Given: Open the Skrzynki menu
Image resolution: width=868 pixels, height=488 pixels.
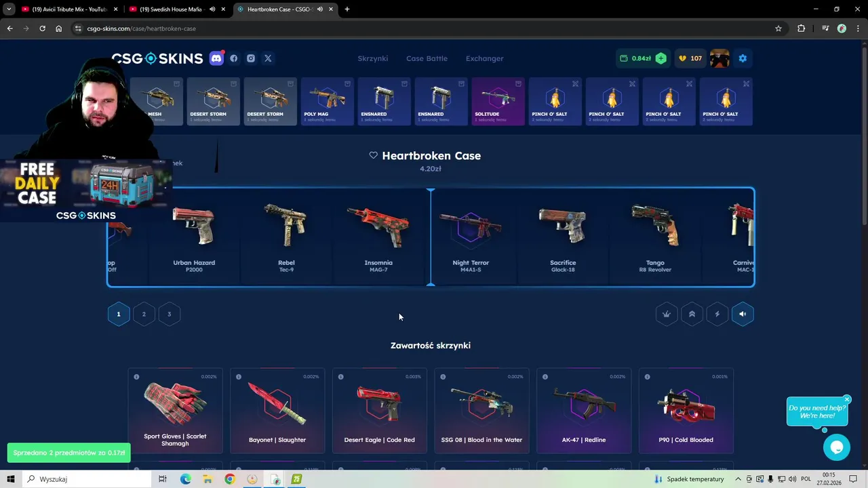Looking at the screenshot, I should (373, 58).
